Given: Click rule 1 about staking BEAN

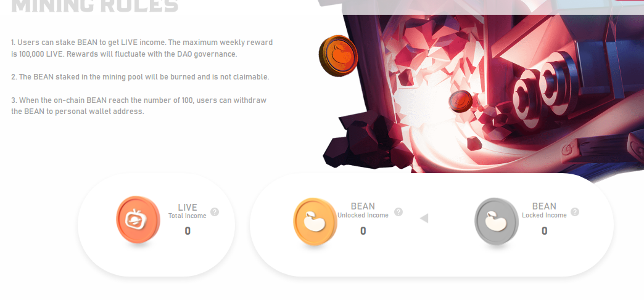Looking at the screenshot, I should [142, 48].
